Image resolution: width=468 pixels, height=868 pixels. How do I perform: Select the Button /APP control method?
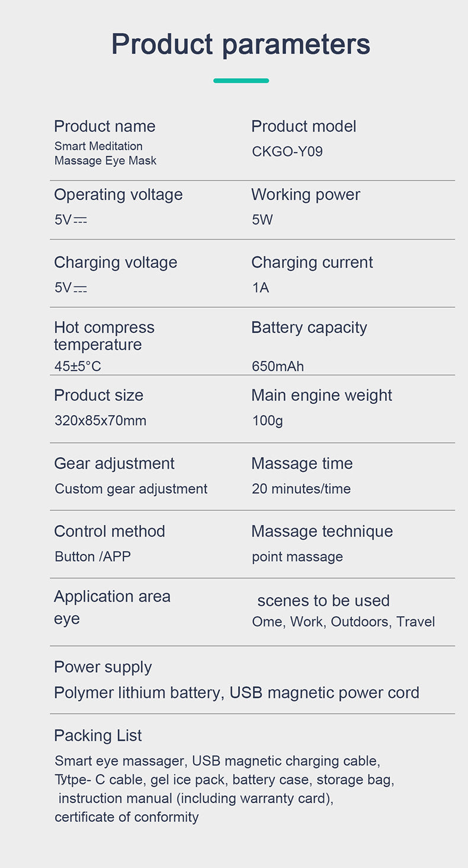click(x=93, y=557)
